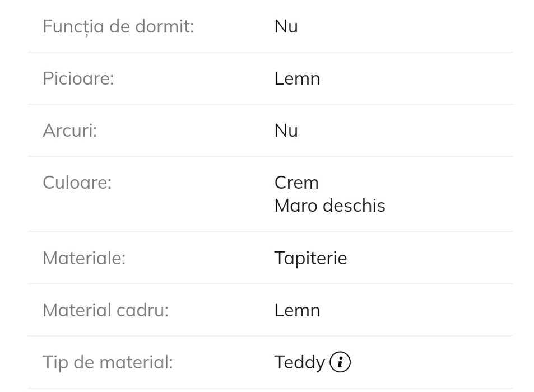Viewport: 534px width, 392px height.
Task: Click the Lemn value for Material cadru
Action: (297, 310)
